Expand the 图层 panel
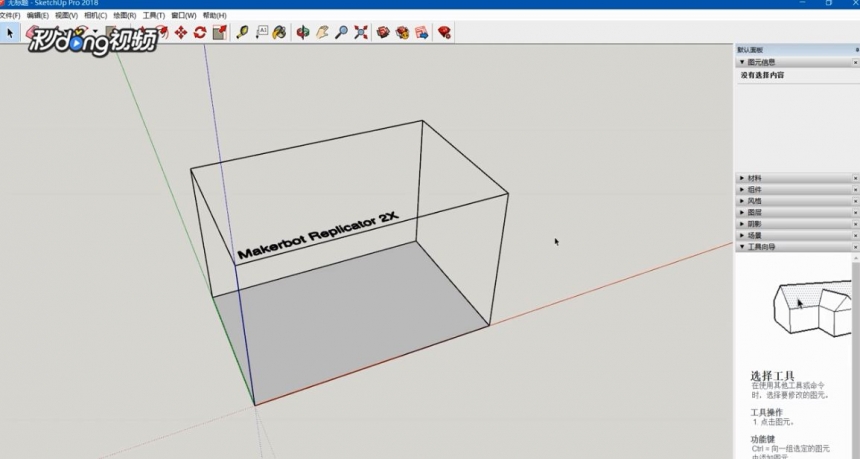Screen dimensions: 860x459 click(x=742, y=213)
